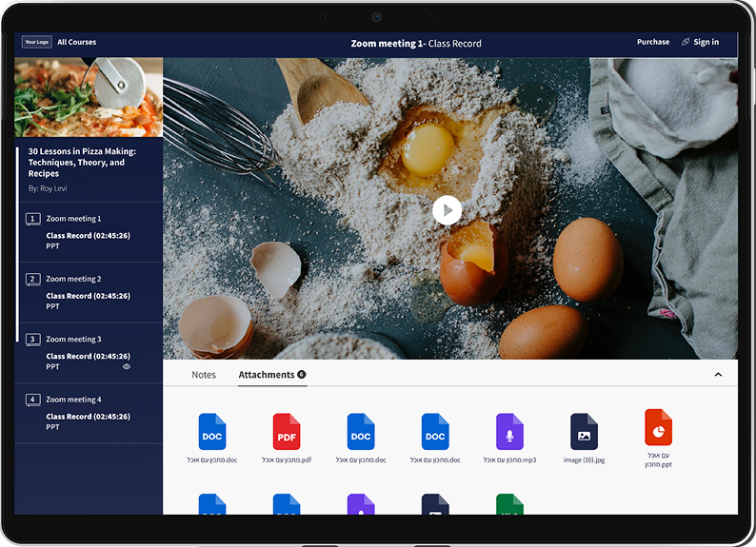
Task: Open Zoom meeting 4 lesson title
Action: 73,400
